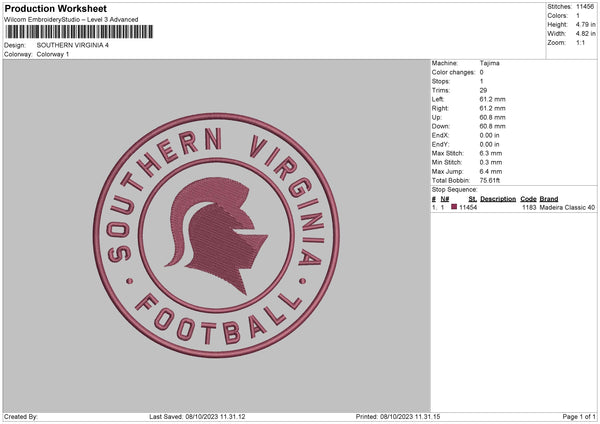Click the 'Stop Sequence:' heading
The height and width of the screenshot is (424, 600).
[x=455, y=190]
